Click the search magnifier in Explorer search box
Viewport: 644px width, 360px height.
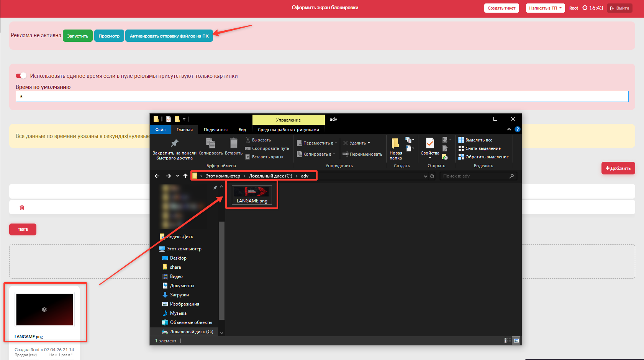511,176
